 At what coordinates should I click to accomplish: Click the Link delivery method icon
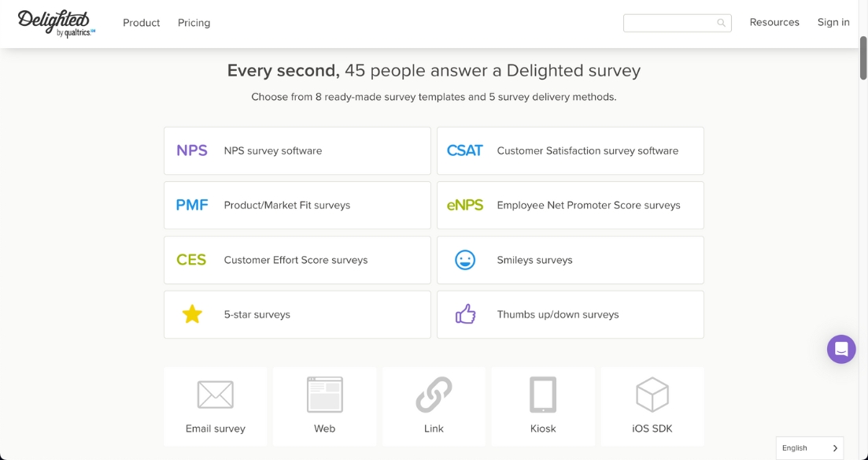click(434, 395)
